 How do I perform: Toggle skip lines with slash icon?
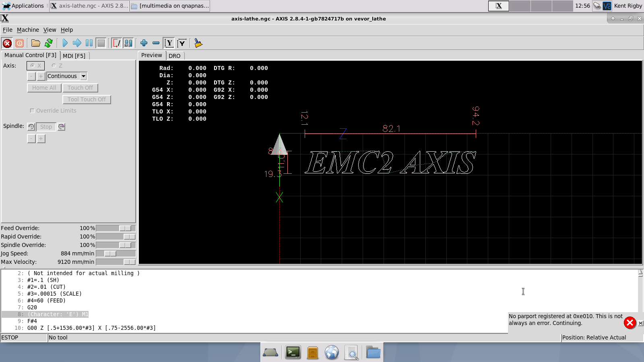(x=116, y=43)
